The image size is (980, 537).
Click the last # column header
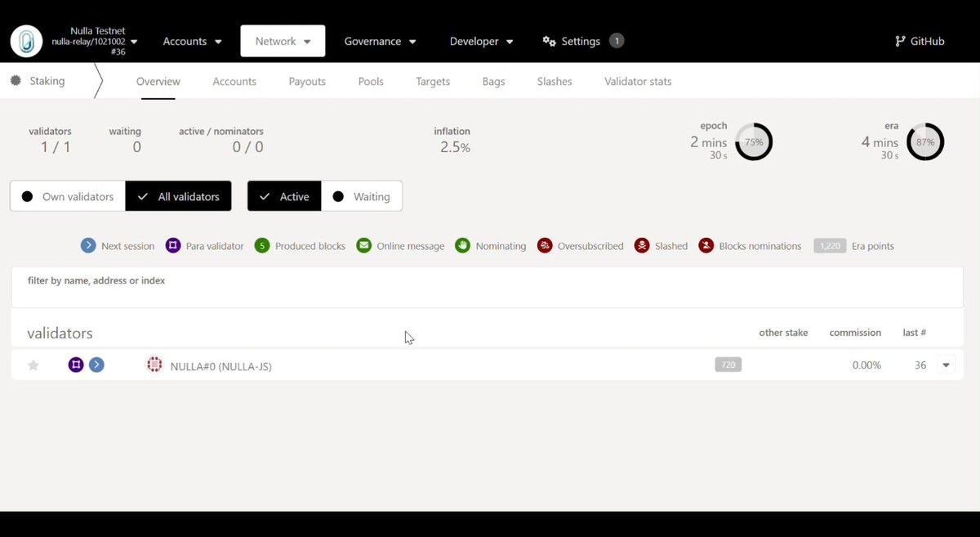[914, 333]
